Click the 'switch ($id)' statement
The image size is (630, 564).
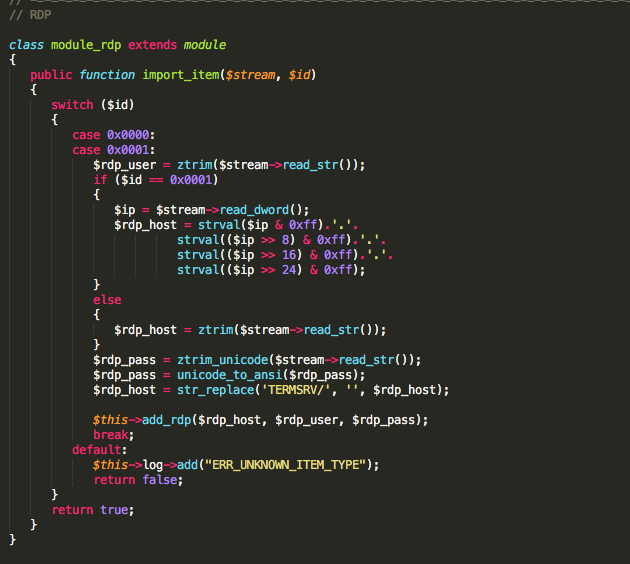[x=92, y=105]
